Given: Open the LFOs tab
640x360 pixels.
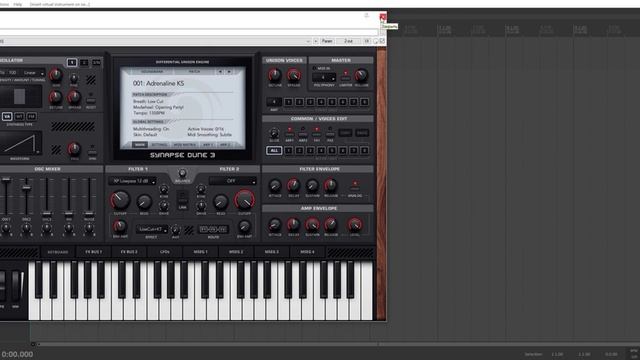Looking at the screenshot, I should 164,252.
